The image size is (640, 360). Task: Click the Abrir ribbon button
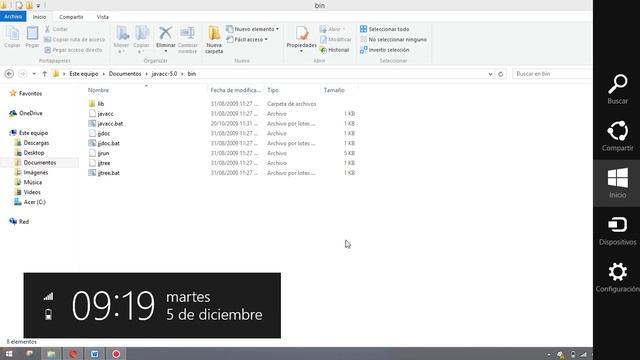click(x=332, y=29)
